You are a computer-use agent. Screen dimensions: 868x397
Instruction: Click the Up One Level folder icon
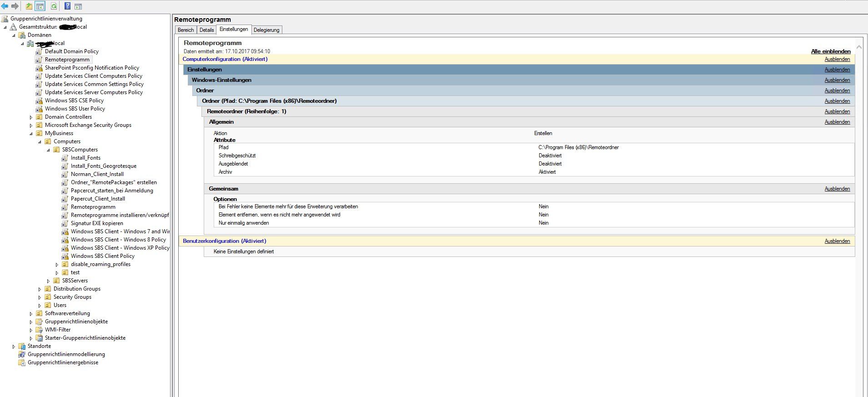(x=29, y=6)
